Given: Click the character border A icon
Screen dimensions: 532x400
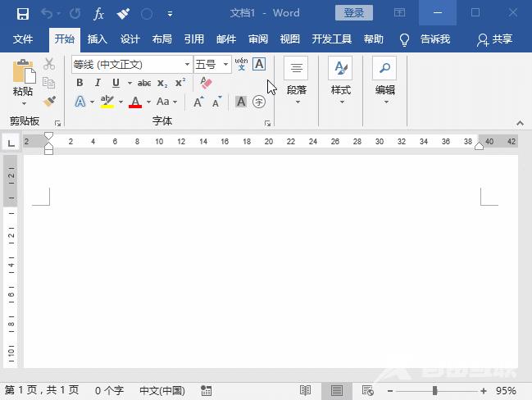Looking at the screenshot, I should click(259, 64).
